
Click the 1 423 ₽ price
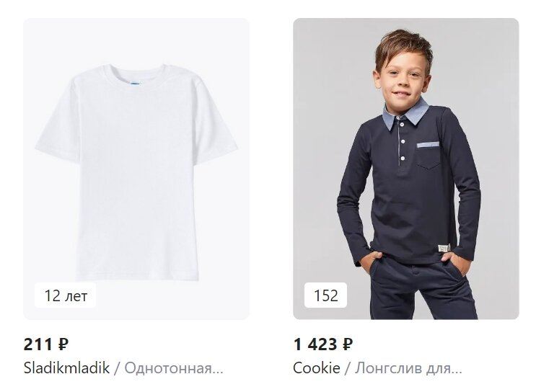point(322,344)
